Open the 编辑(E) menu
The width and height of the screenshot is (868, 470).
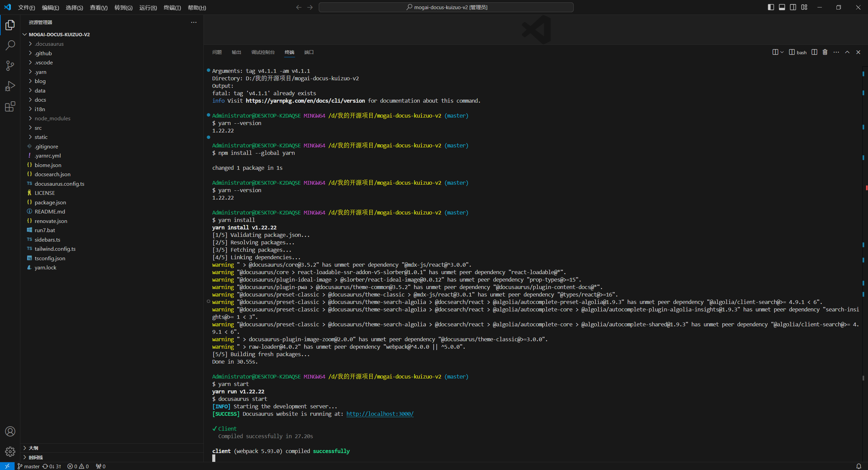(x=51, y=7)
